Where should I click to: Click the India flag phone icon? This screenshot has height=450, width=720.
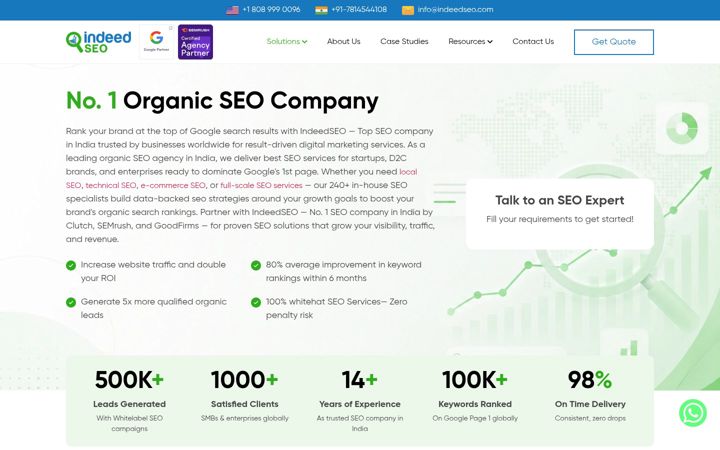[321, 10]
